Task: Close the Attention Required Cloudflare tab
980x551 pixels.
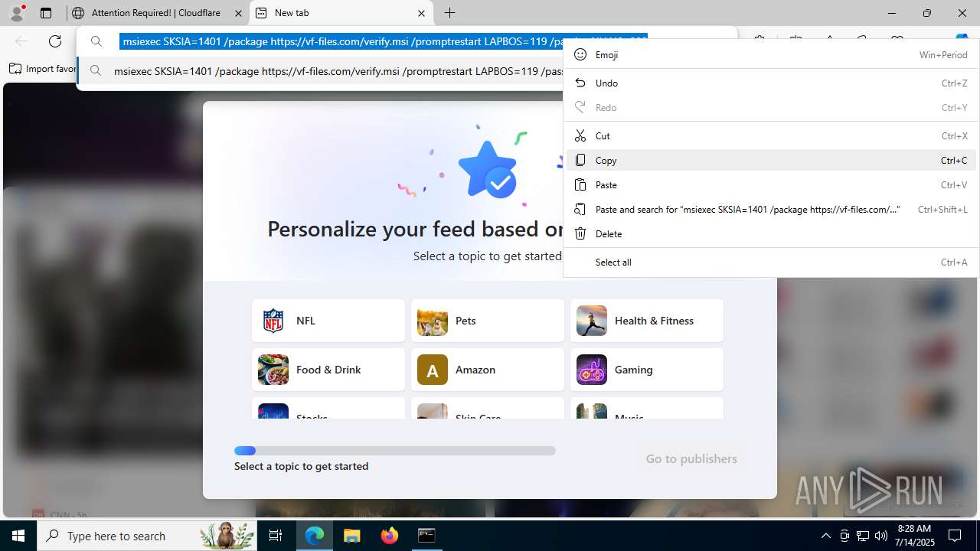Action: tap(238, 13)
